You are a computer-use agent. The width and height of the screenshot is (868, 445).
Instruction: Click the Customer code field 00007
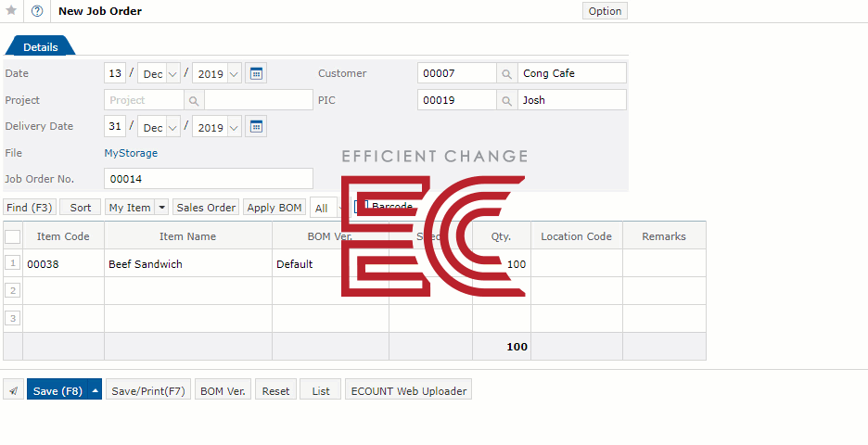click(x=457, y=73)
